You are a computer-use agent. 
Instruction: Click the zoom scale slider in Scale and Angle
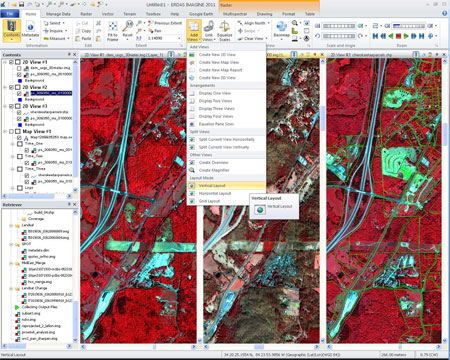pos(339,26)
